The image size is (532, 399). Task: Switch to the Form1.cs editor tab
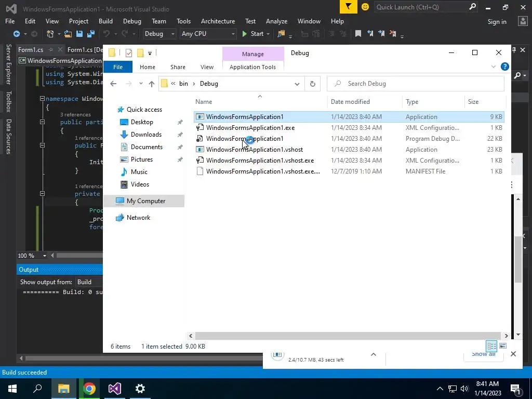[31, 49]
